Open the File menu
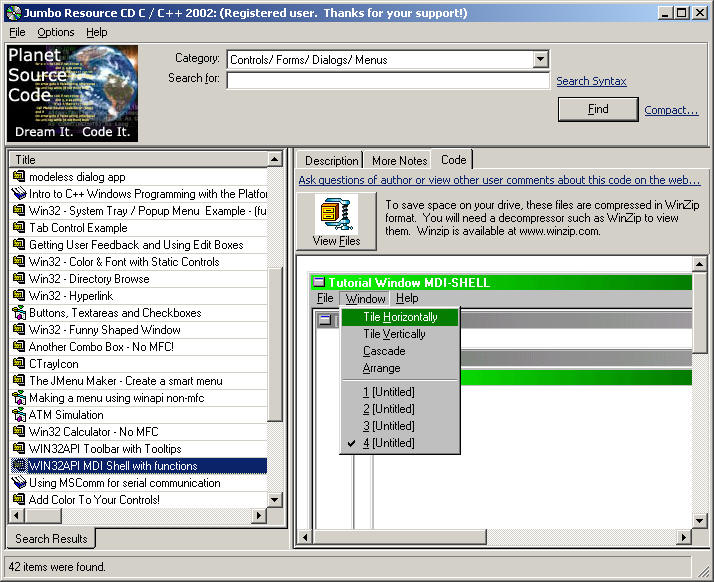 (17, 32)
